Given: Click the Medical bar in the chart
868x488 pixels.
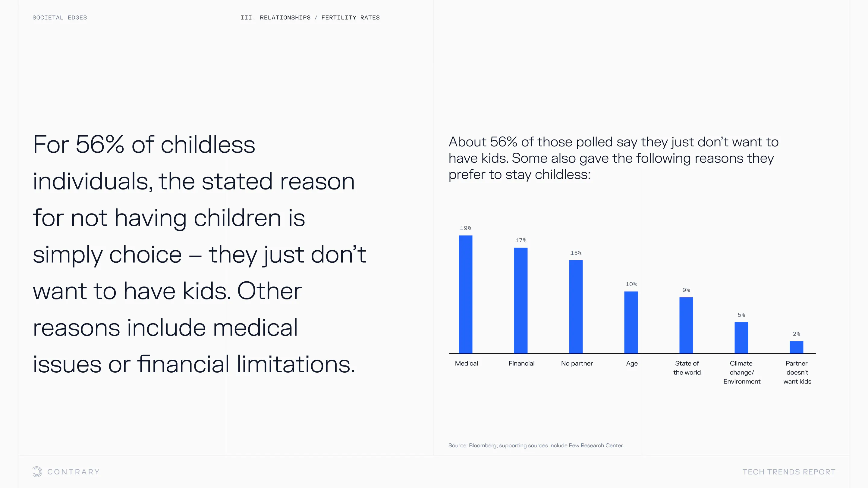Looking at the screenshot, I should click(465, 294).
